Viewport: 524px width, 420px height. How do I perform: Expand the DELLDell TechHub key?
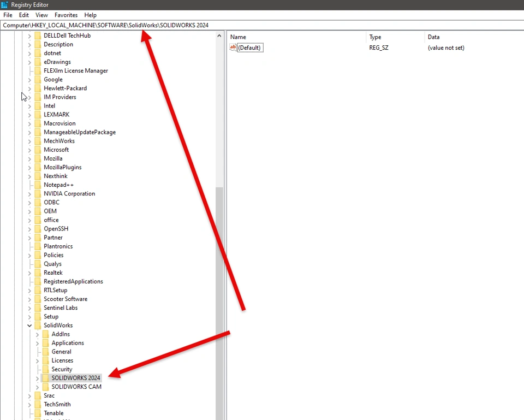(29, 36)
